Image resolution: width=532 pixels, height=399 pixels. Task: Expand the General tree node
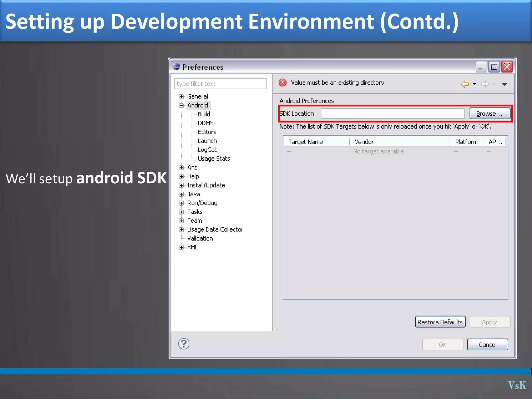click(x=181, y=97)
